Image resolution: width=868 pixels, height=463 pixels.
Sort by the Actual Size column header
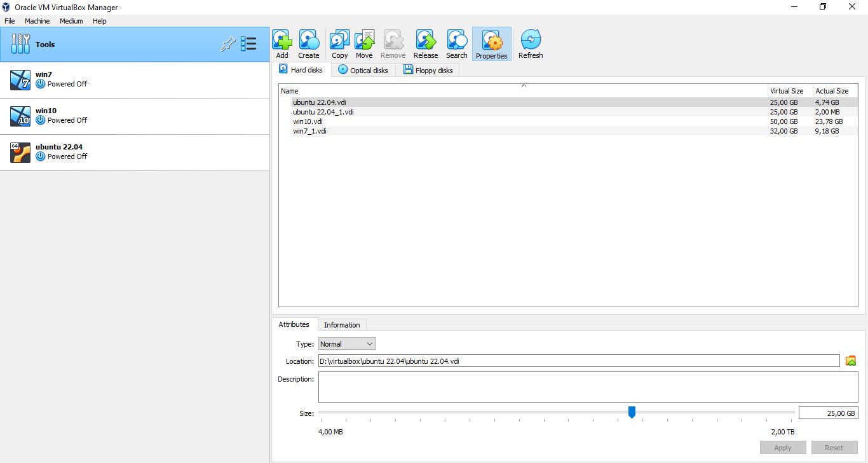(x=835, y=91)
